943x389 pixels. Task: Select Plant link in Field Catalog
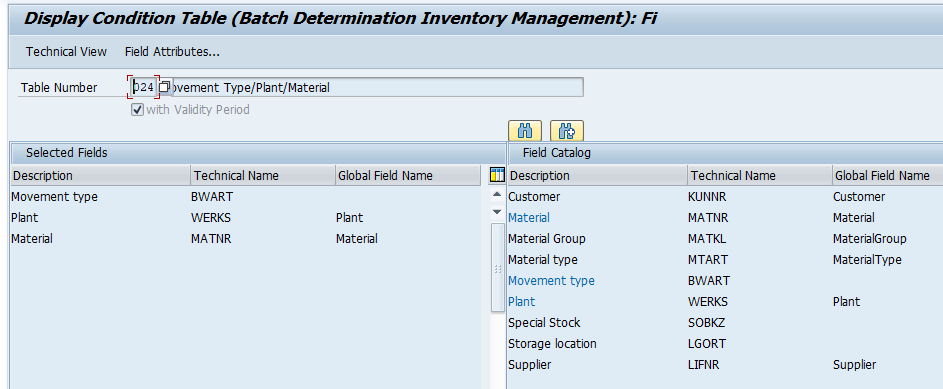[x=521, y=302]
